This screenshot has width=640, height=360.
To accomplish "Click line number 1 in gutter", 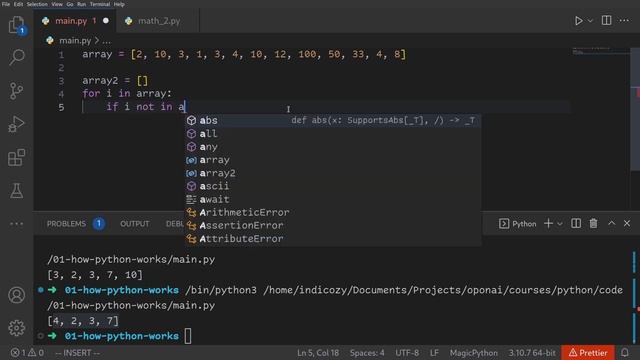I will 61,55.
